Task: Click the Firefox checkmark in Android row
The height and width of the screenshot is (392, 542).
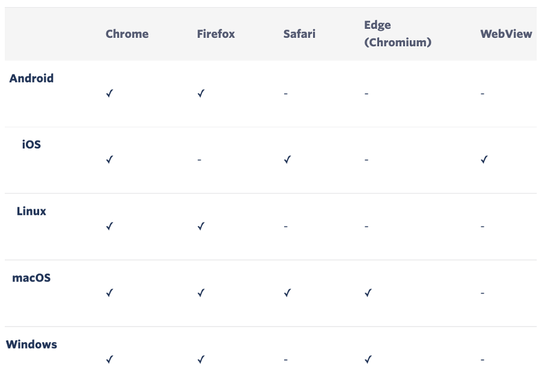Action: (x=201, y=93)
